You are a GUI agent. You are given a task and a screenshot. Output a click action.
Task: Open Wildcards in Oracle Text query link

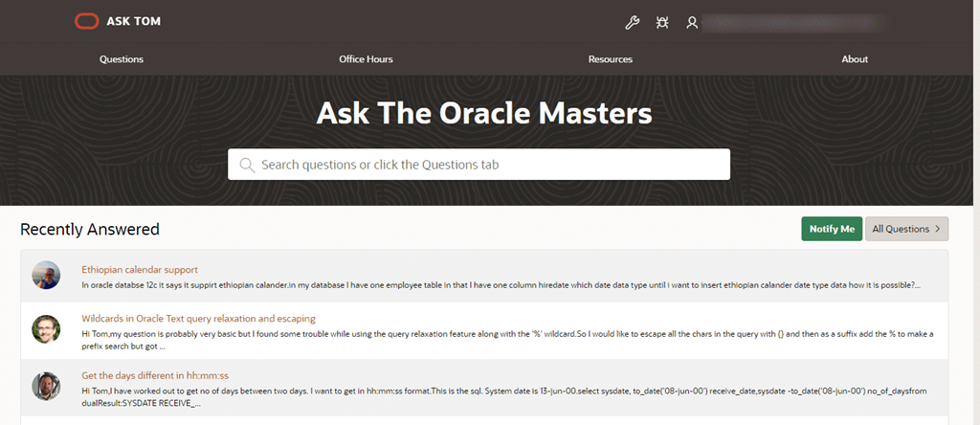click(x=198, y=318)
